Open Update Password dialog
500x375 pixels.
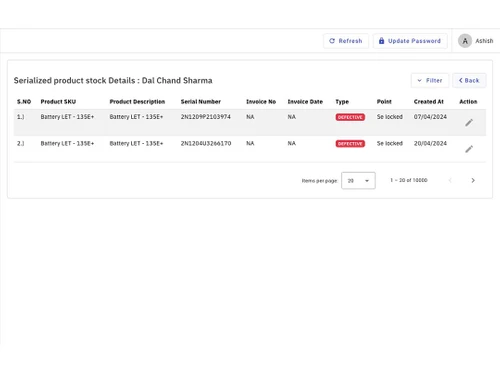point(410,41)
